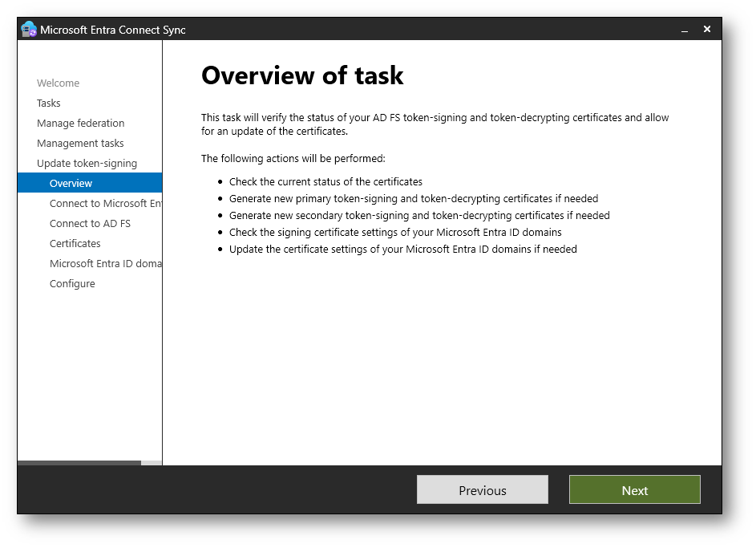Viewport: 756px width, 548px height.
Task: Open Connect to Microsoft Entra step
Action: pyautogui.click(x=105, y=204)
